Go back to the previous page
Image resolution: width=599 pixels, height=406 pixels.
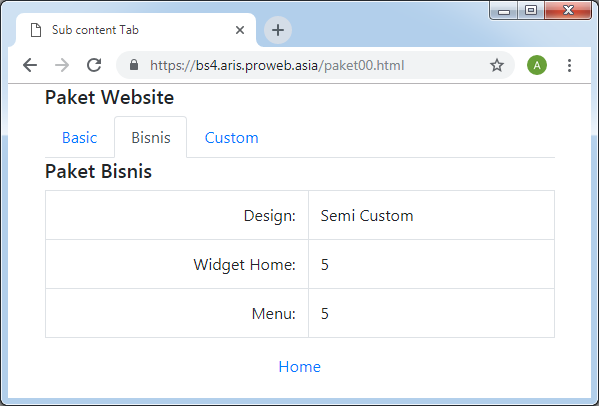point(30,65)
